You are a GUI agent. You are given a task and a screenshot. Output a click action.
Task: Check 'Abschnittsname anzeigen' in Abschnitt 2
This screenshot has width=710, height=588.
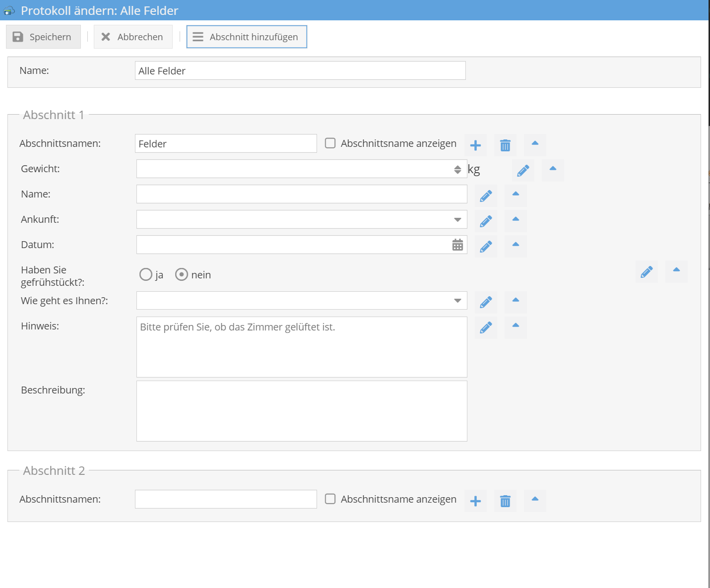click(330, 499)
